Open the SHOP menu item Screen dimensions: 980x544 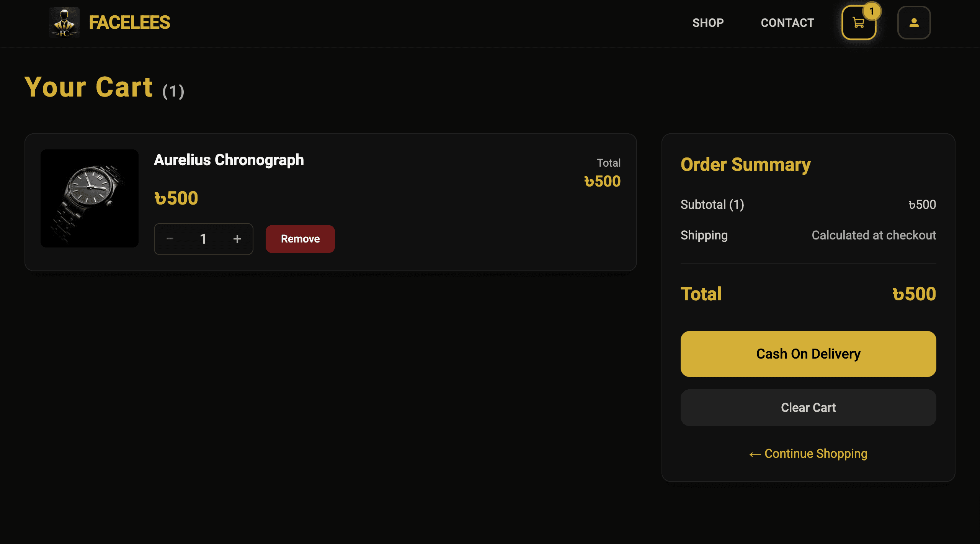(708, 23)
